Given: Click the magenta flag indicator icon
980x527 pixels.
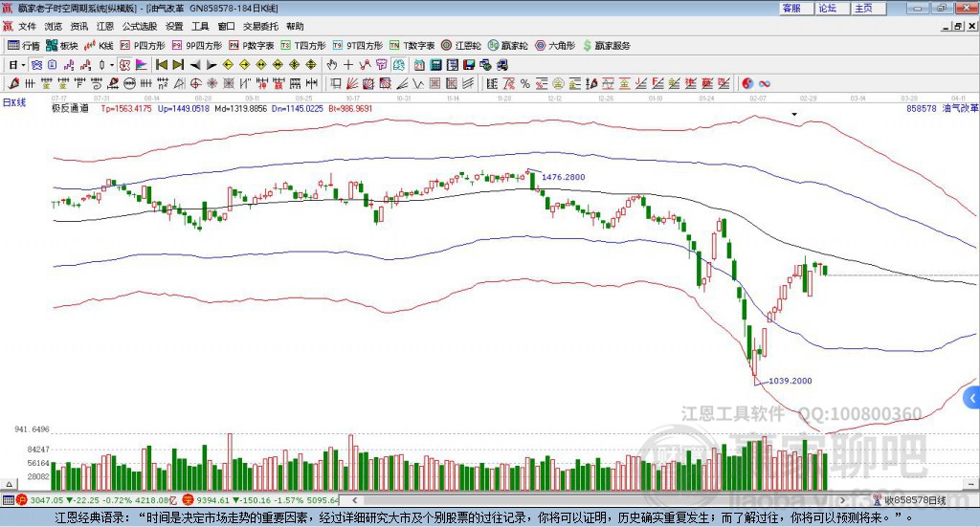Looking at the screenshot, I should pos(142,65).
